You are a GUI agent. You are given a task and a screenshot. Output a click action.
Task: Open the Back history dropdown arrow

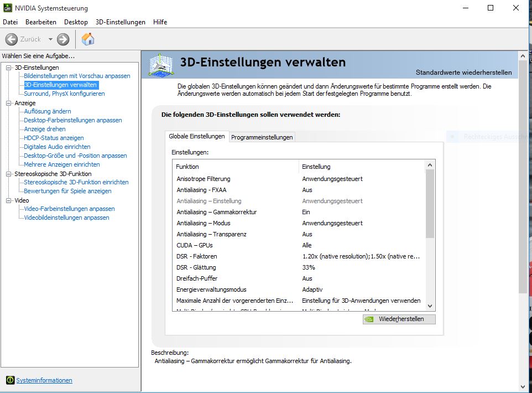(50, 39)
